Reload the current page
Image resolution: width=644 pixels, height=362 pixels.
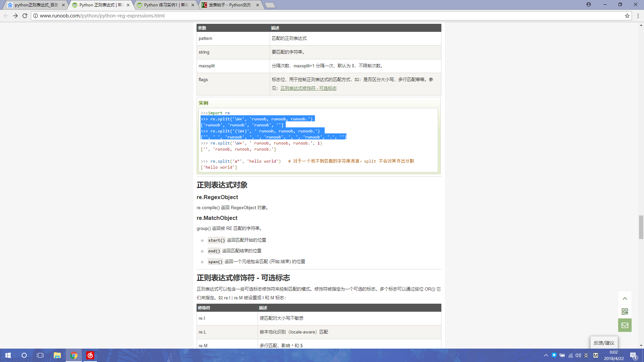tap(25, 16)
